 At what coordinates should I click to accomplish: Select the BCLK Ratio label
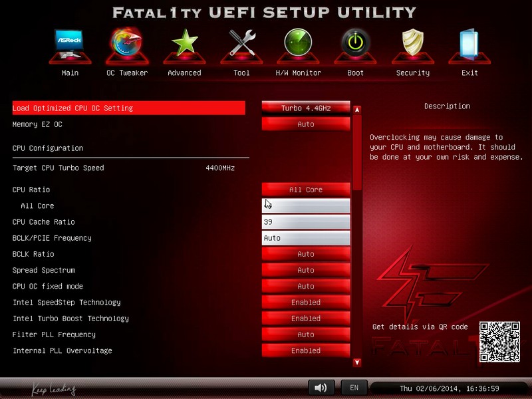33,254
